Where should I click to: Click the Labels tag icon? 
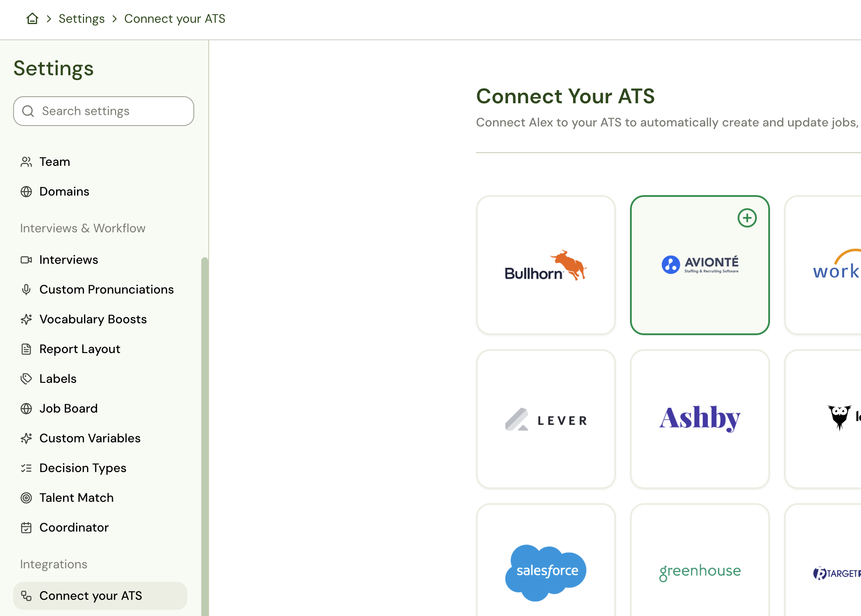(26, 379)
